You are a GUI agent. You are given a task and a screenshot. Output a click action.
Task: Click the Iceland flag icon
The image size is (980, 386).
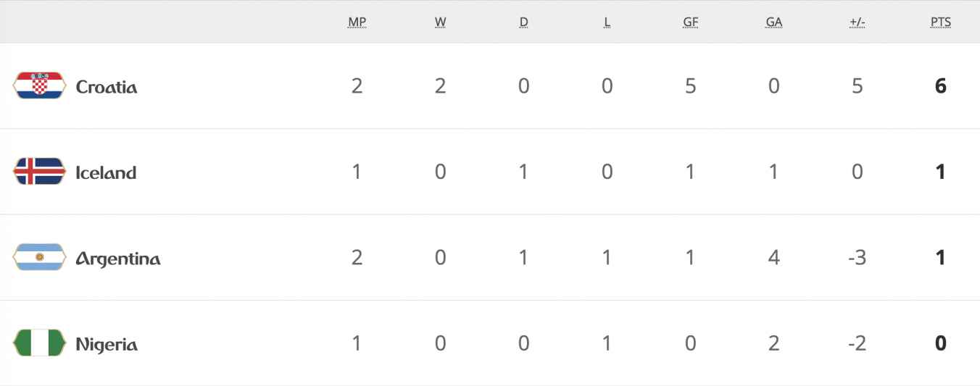tap(39, 172)
